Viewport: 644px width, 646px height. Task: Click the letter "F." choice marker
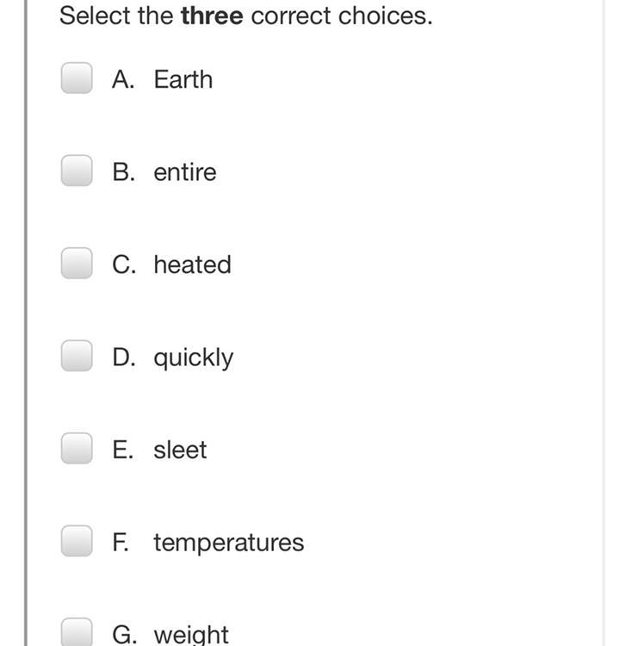[123, 542]
